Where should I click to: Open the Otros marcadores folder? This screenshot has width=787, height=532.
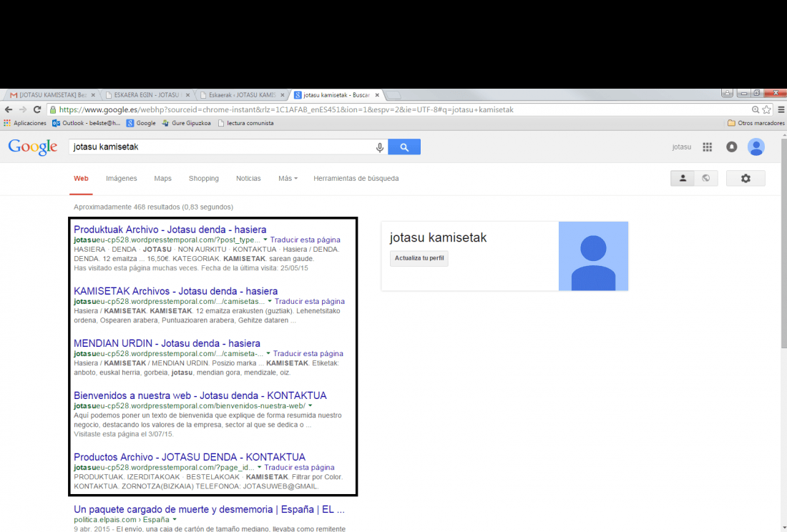[756, 123]
